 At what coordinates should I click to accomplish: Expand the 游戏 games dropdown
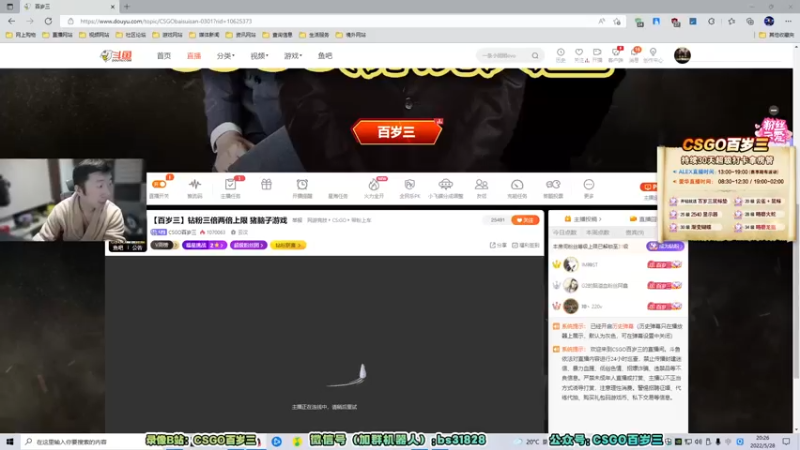coord(293,56)
